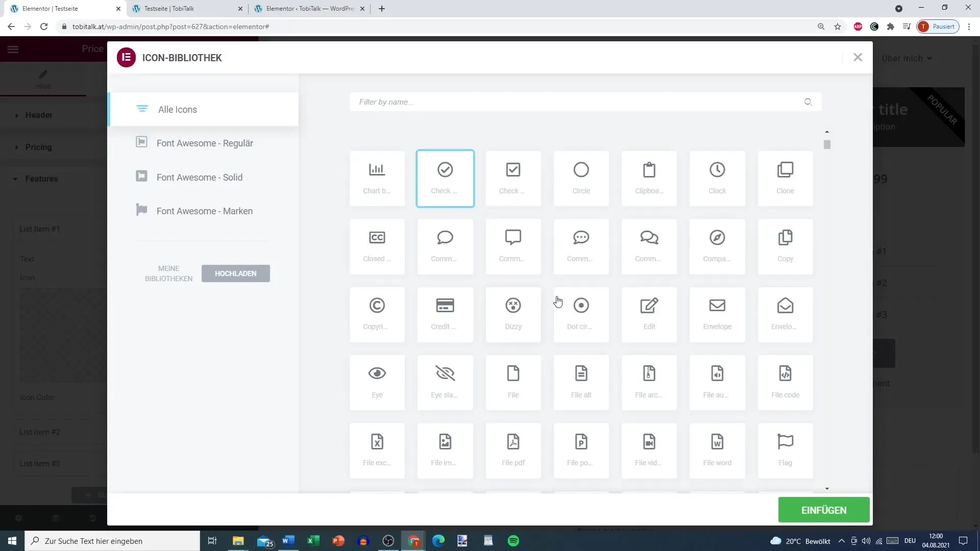Show Alle Icons category
This screenshot has width=980, height=551.
[203, 109]
